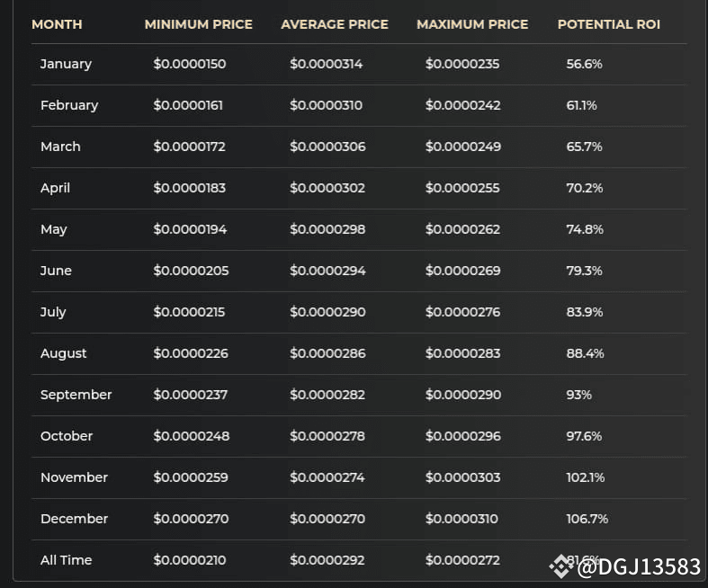Click the MONTH column header

(x=57, y=24)
